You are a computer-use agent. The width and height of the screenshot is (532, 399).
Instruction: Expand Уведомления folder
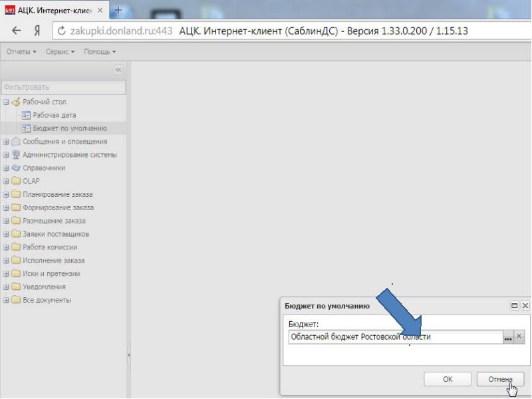(6, 287)
